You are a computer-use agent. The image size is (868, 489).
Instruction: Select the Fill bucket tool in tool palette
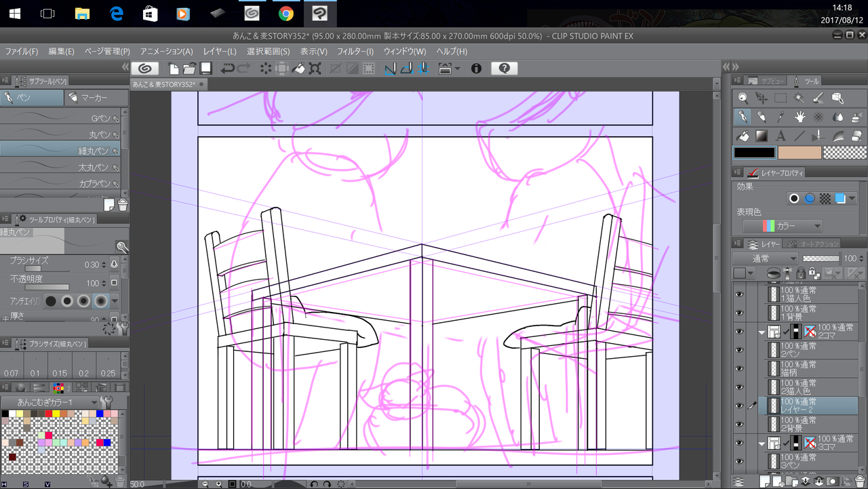744,135
